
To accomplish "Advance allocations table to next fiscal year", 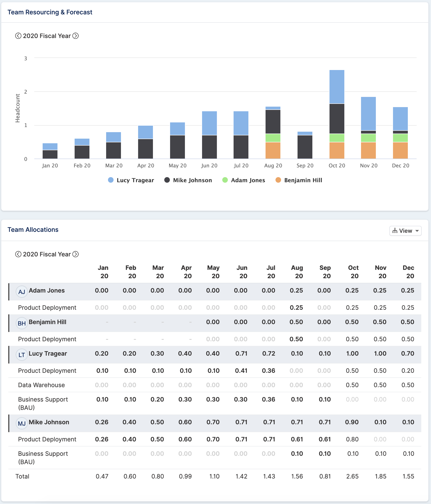I will (76, 254).
